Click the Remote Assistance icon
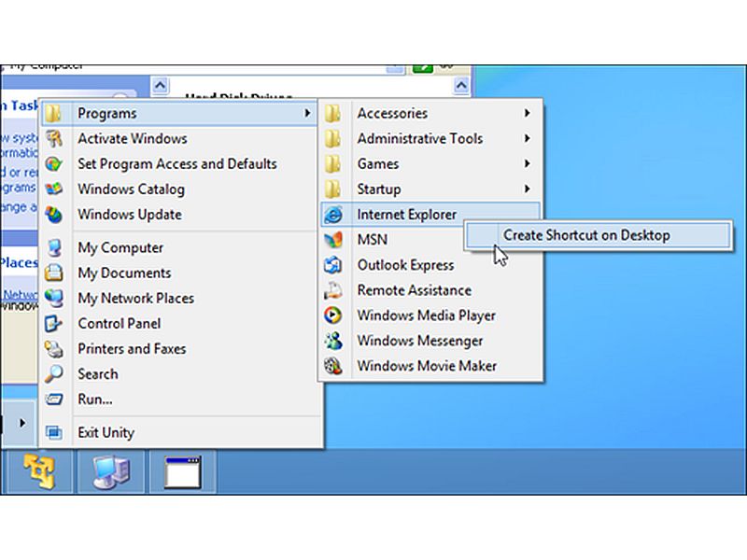The width and height of the screenshot is (747, 560). tap(333, 290)
